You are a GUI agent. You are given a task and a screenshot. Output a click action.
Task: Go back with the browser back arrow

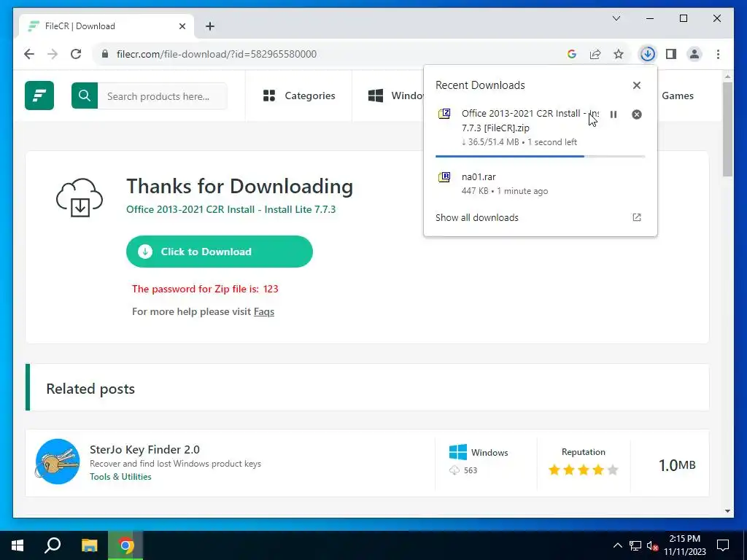pyautogui.click(x=29, y=54)
